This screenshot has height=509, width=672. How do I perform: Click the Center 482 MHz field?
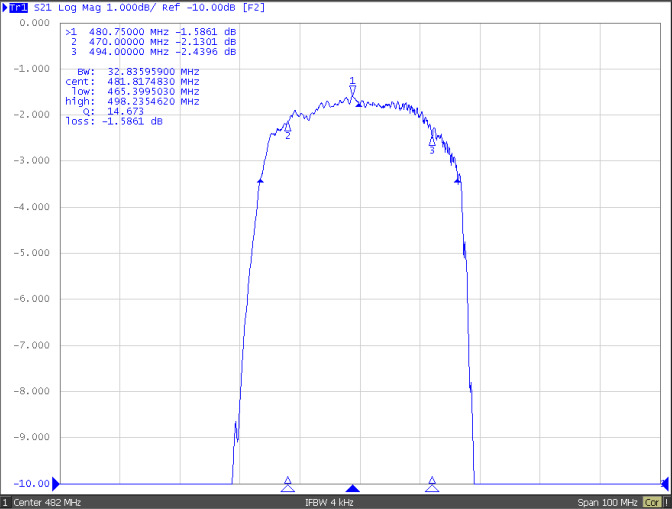(x=50, y=502)
